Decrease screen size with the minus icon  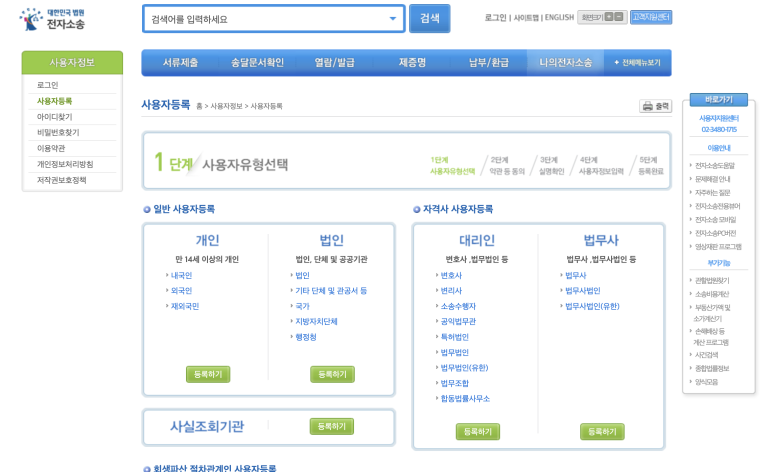pyautogui.click(x=619, y=17)
